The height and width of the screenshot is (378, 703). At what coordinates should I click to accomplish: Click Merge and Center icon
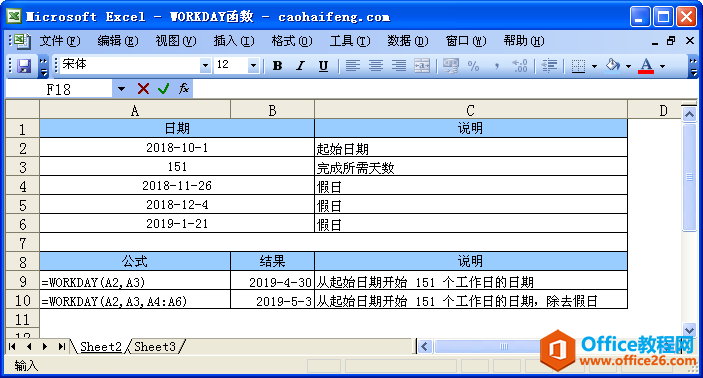422,66
